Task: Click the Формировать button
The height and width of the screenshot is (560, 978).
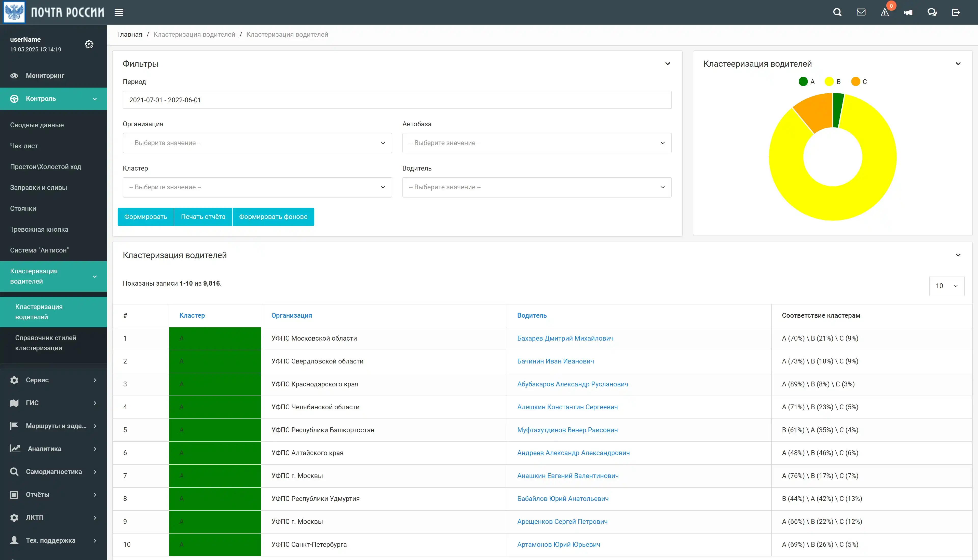Action: click(145, 217)
